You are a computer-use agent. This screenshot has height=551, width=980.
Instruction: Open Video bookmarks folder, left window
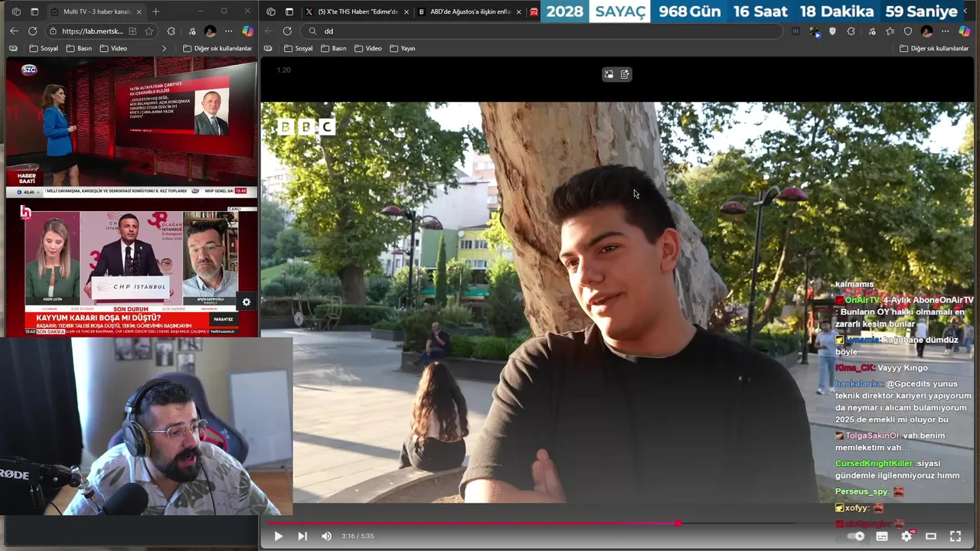tap(113, 48)
